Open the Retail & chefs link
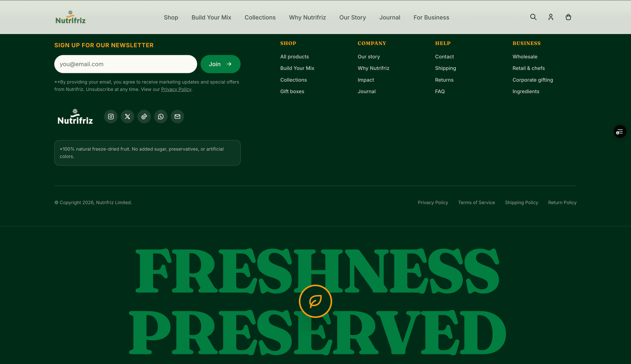This screenshot has width=631, height=364. tap(529, 68)
